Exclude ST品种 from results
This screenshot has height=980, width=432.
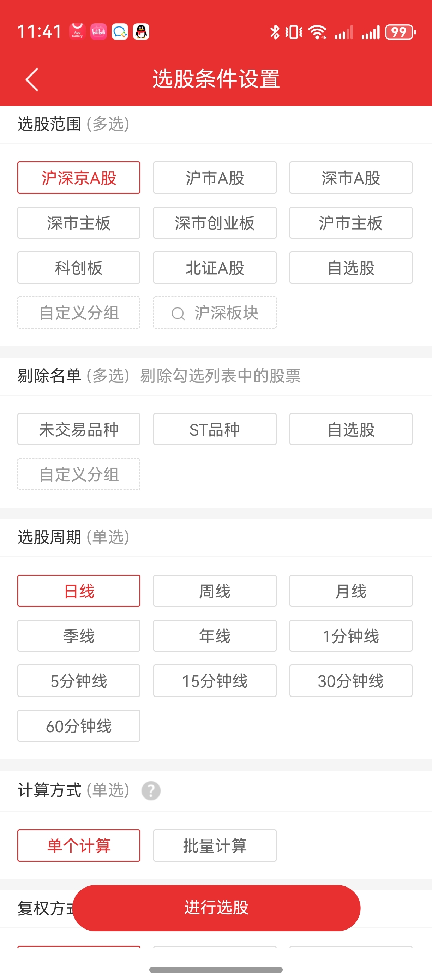215,429
